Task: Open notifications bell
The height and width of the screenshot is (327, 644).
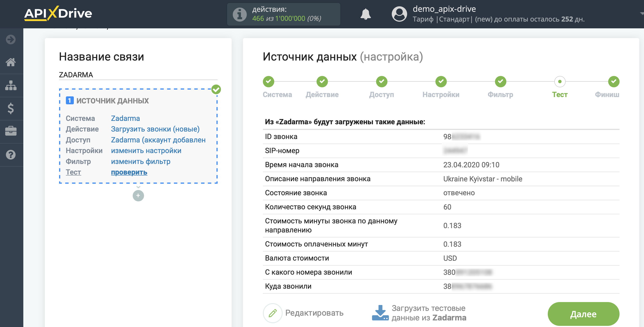Action: click(365, 14)
